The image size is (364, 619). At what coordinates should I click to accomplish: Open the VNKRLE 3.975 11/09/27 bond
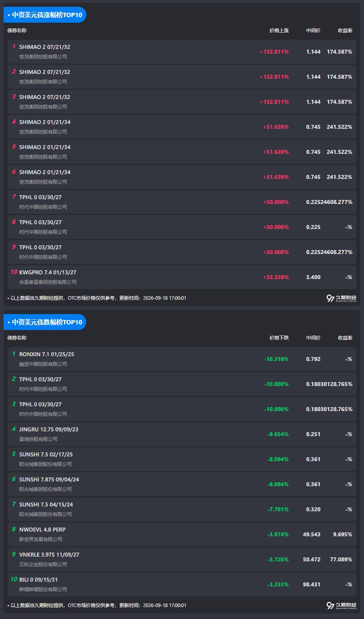coord(49,555)
